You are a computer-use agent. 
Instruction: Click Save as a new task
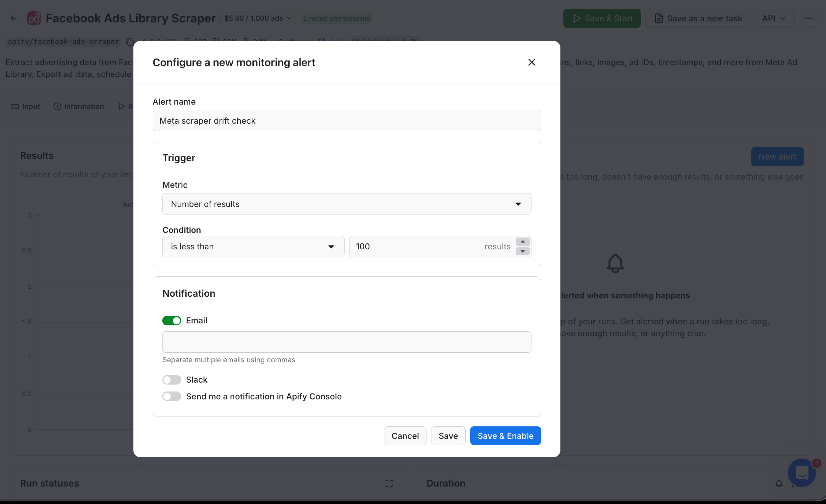coord(698,18)
